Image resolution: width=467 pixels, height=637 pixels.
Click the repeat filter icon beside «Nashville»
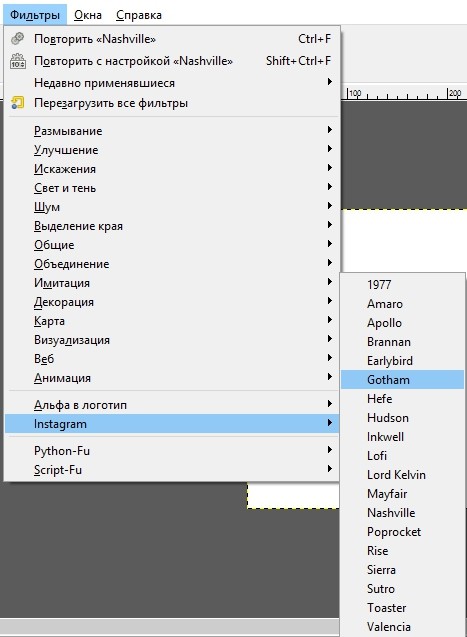pyautogui.click(x=17, y=39)
